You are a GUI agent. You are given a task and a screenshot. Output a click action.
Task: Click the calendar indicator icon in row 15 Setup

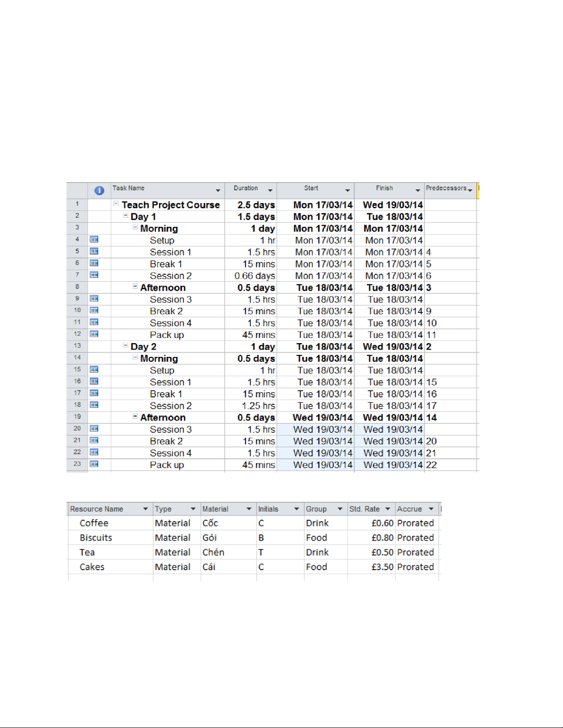pyautogui.click(x=94, y=369)
